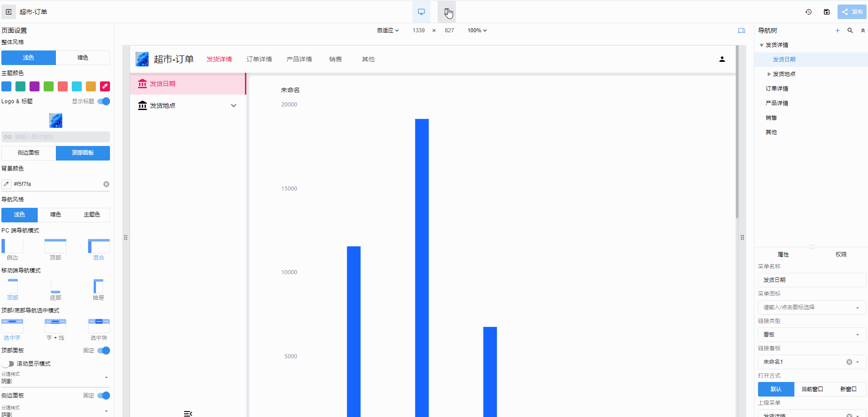The width and height of the screenshot is (868, 417).
Task: Open the history clock icon
Action: (x=808, y=12)
